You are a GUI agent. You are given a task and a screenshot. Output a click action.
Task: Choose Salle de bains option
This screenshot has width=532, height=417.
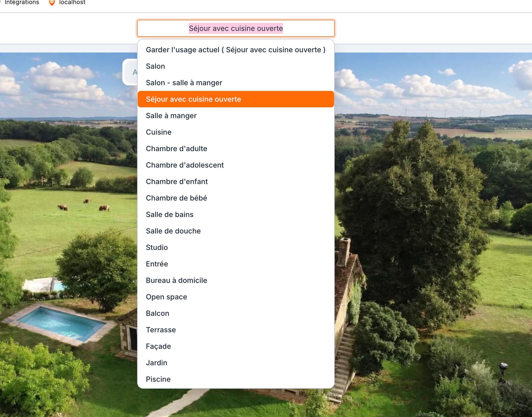(236, 214)
